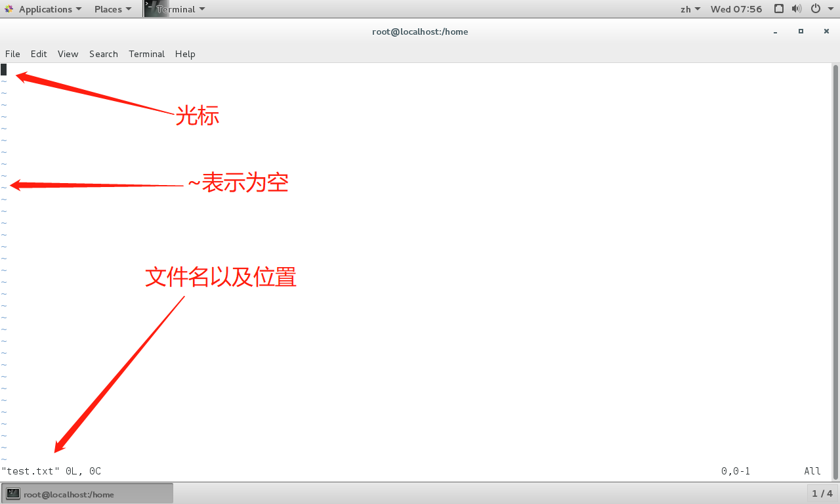This screenshot has width=840, height=504.
Task: Click the square screen icon beside the clock
Action: click(779, 9)
